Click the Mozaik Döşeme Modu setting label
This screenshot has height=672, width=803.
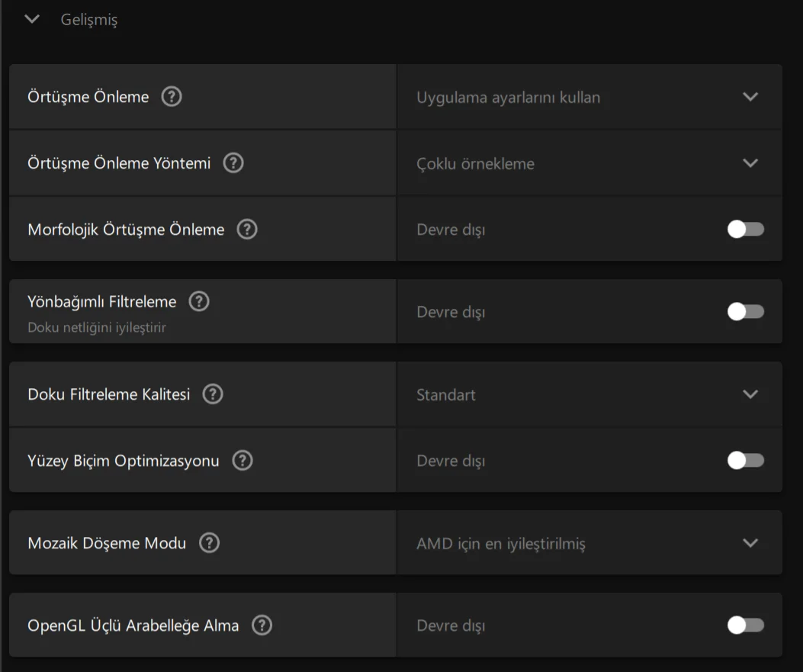click(x=107, y=543)
